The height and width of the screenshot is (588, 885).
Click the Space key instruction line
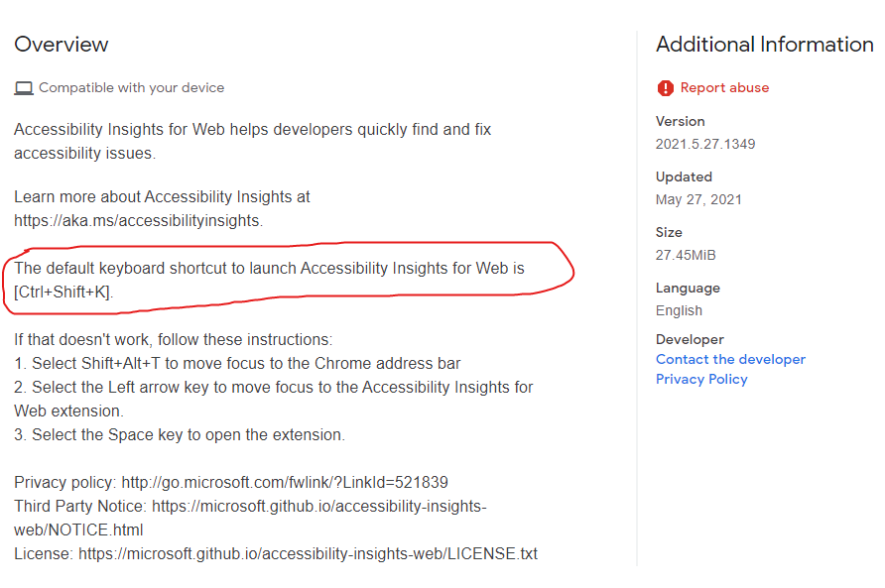(x=180, y=435)
